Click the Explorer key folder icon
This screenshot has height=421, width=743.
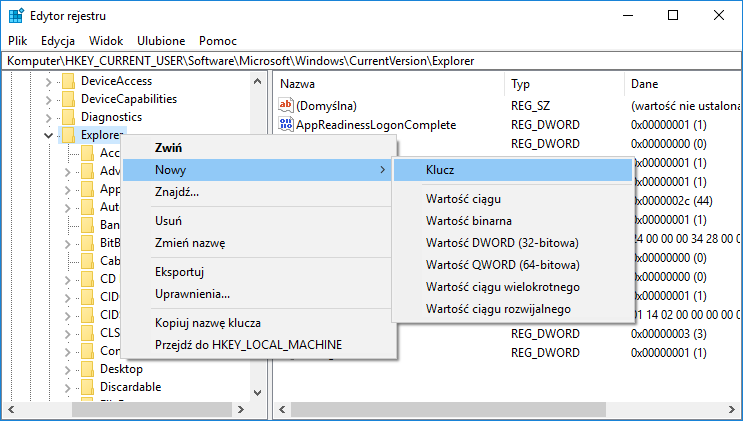69,135
